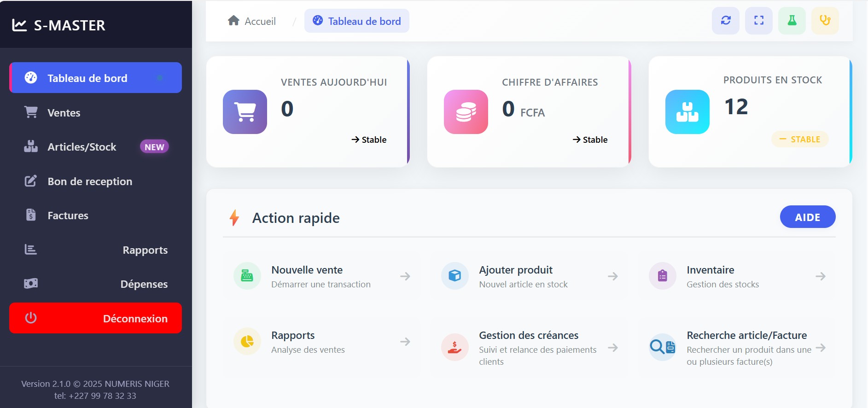The width and height of the screenshot is (868, 408).
Task: Expand the Rapports sidebar section
Action: pos(95,250)
